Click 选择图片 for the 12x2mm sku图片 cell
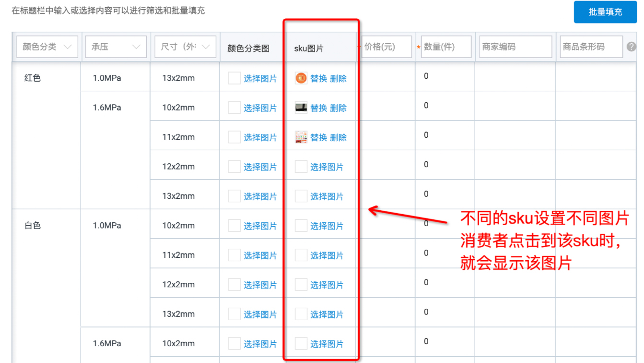644x363 pixels. (x=325, y=166)
